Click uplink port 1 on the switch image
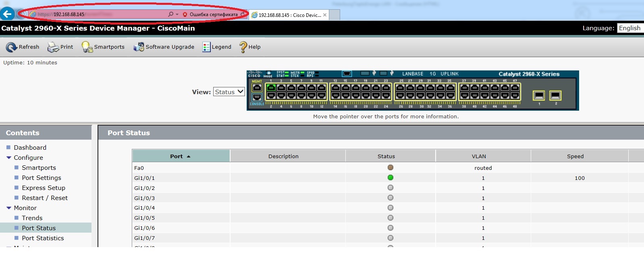Screen dimensions: 644x262 point(539,95)
